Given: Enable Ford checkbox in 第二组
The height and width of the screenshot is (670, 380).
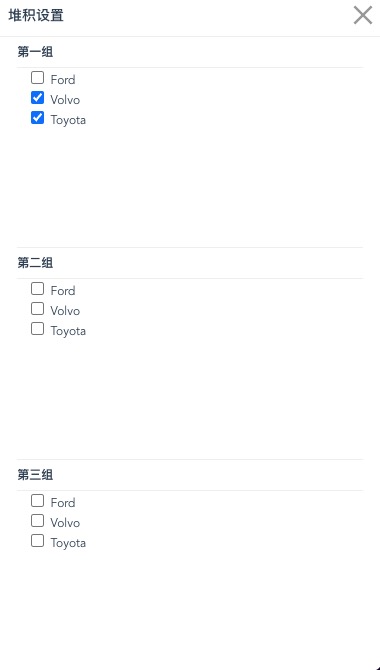Looking at the screenshot, I should 38,289.
